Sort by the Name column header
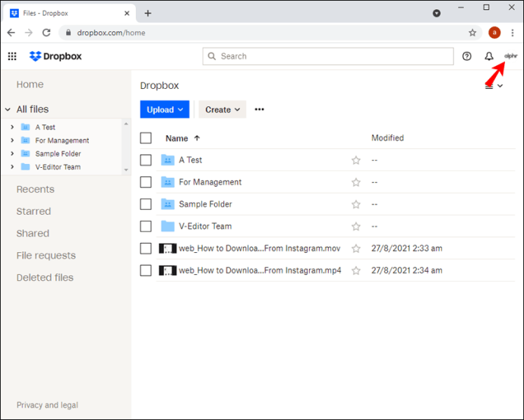Image resolution: width=524 pixels, height=420 pixels. tap(182, 138)
